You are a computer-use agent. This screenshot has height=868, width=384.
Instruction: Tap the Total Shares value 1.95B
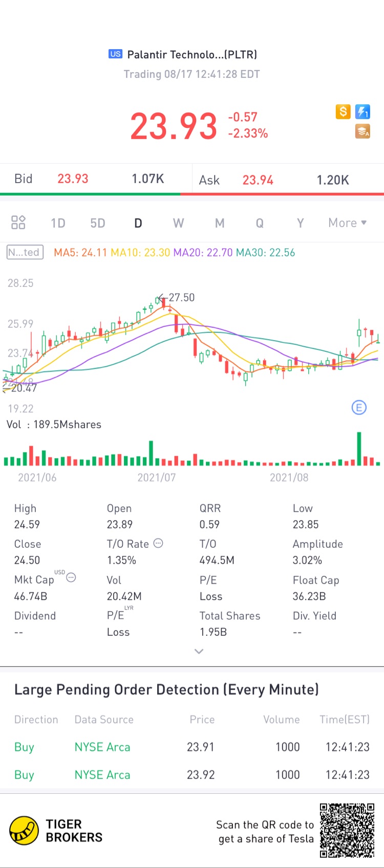(x=214, y=632)
